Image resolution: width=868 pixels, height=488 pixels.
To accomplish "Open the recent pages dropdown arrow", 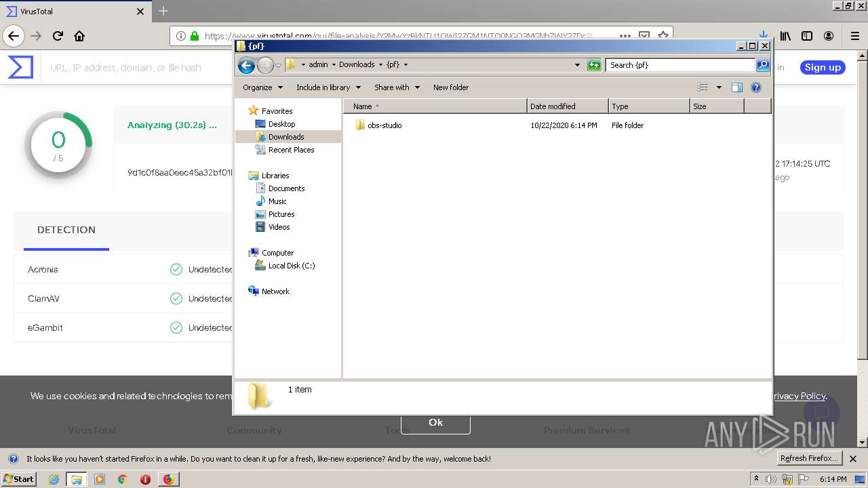I will (278, 65).
